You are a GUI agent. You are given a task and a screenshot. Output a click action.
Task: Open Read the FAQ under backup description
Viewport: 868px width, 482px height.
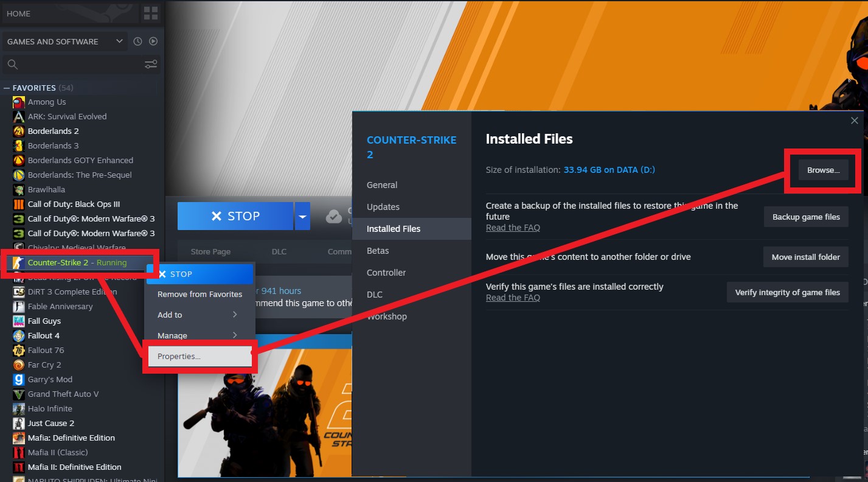coord(513,228)
